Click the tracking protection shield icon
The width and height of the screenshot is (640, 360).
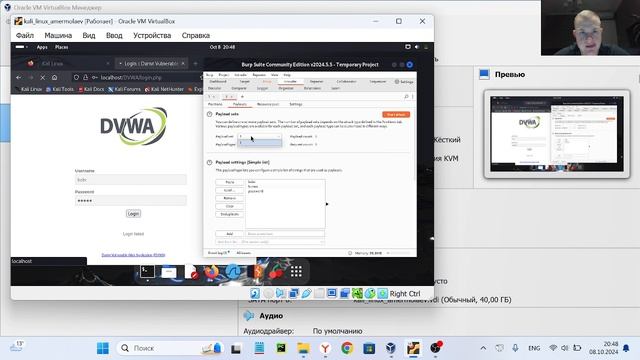coord(76,77)
